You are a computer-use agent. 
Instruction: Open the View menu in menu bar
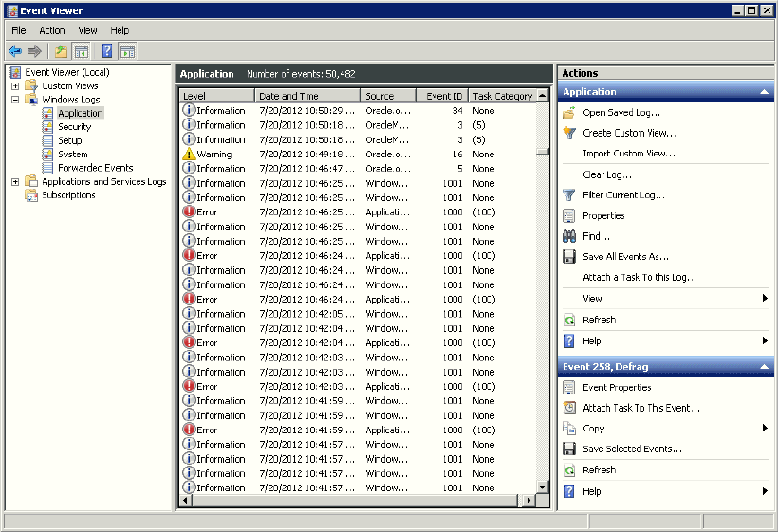[x=87, y=30]
